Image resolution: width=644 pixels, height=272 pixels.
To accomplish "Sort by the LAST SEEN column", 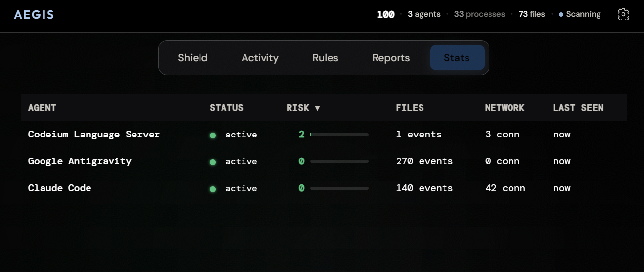I will point(578,108).
